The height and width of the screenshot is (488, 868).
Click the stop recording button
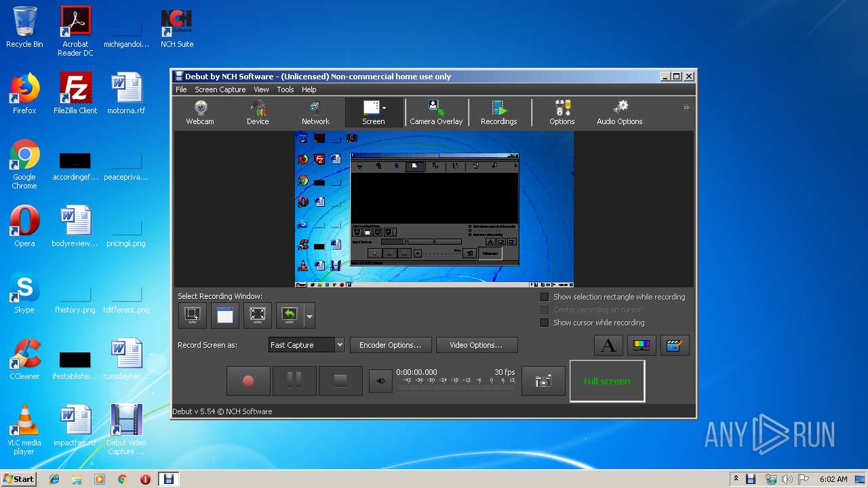pyautogui.click(x=340, y=381)
